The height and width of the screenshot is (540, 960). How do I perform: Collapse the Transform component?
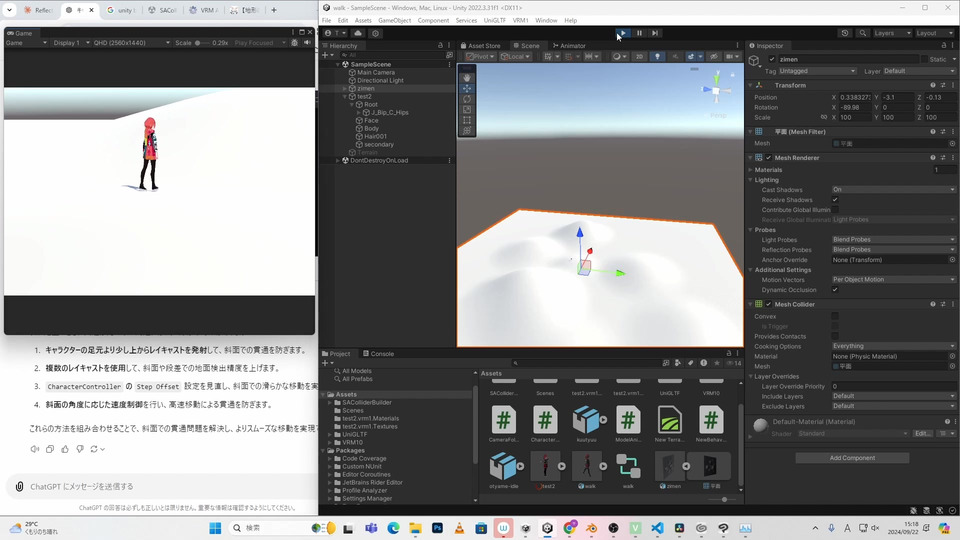click(751, 85)
